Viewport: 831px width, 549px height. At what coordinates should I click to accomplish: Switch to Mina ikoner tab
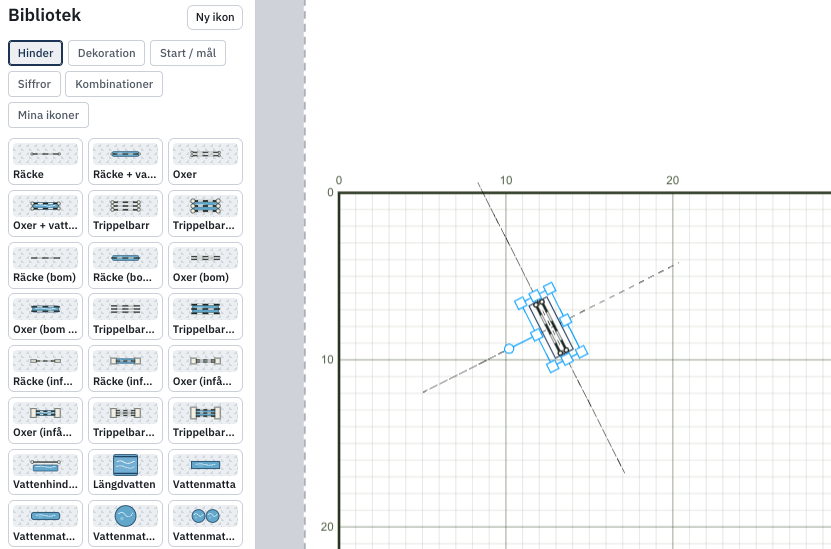click(x=48, y=115)
